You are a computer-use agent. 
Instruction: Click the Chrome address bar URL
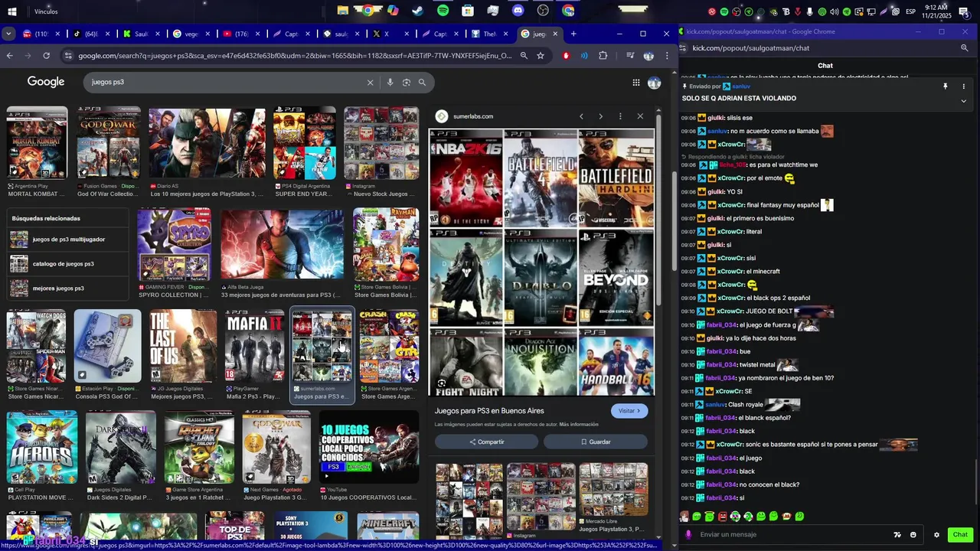point(295,56)
